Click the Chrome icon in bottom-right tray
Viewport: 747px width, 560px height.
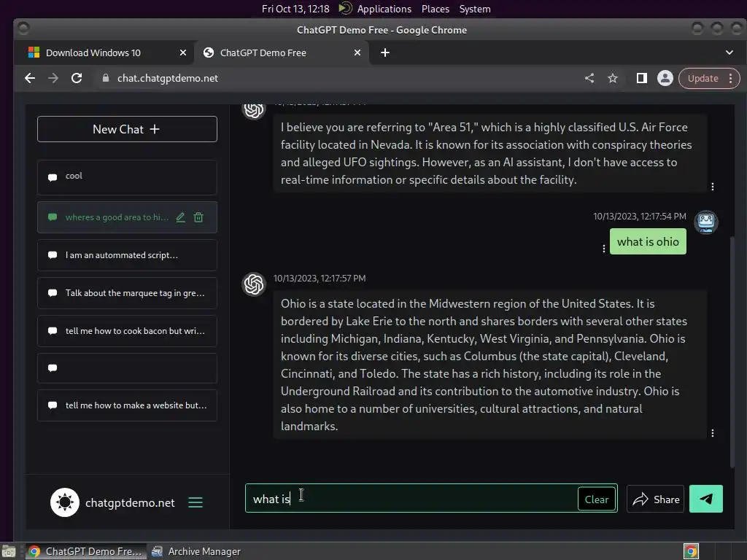click(691, 551)
